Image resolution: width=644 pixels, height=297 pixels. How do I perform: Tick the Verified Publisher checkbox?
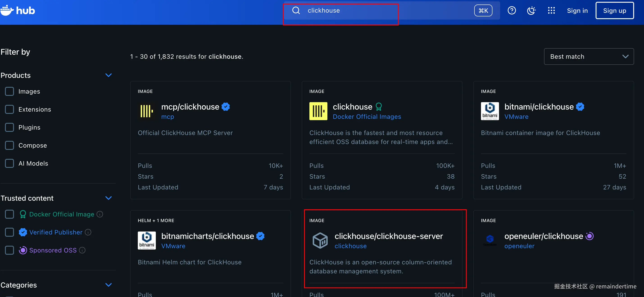(9, 232)
